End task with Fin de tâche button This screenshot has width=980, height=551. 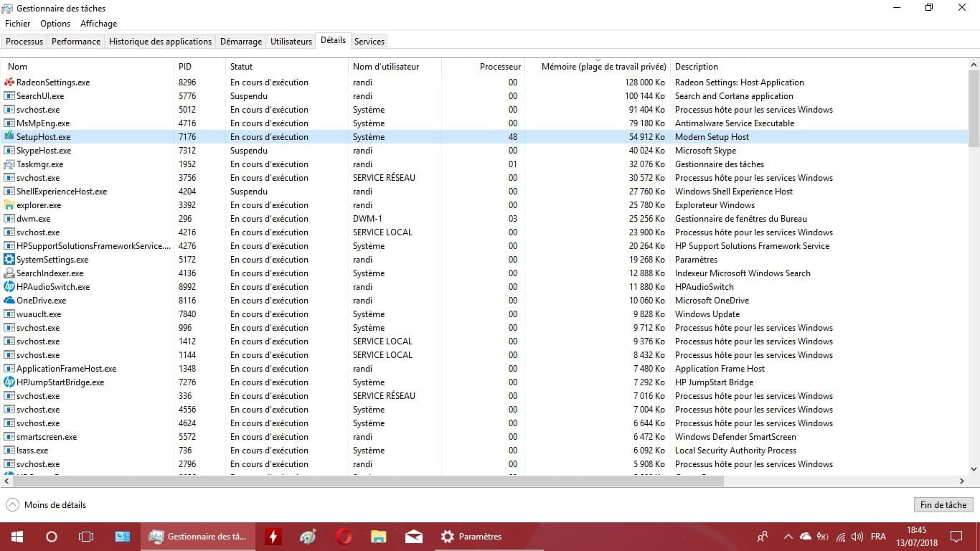point(943,505)
